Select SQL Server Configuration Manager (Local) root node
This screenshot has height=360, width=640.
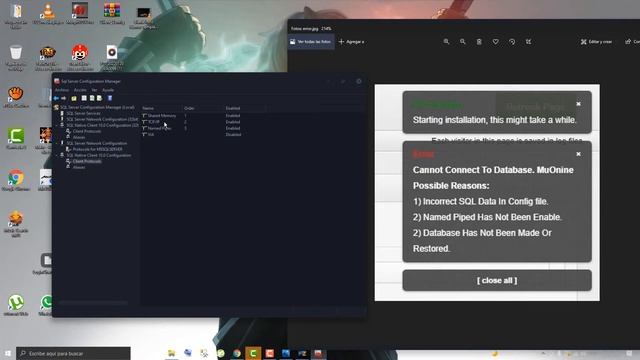(97, 107)
